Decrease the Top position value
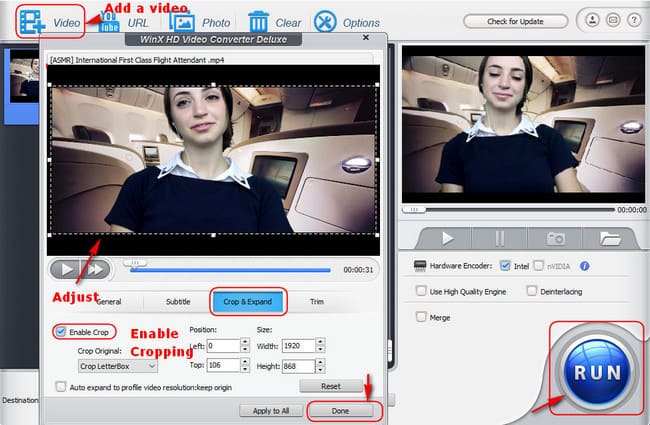 [x=245, y=369]
